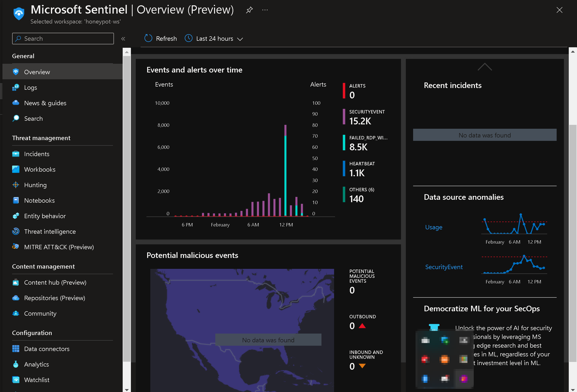Click the HEARTBEAT 1.1K legend entry

[359, 168]
